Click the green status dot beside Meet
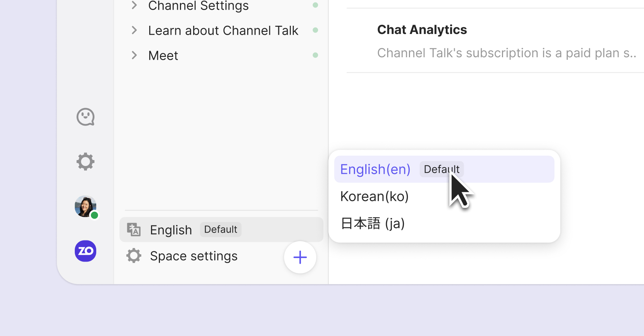 (x=315, y=55)
